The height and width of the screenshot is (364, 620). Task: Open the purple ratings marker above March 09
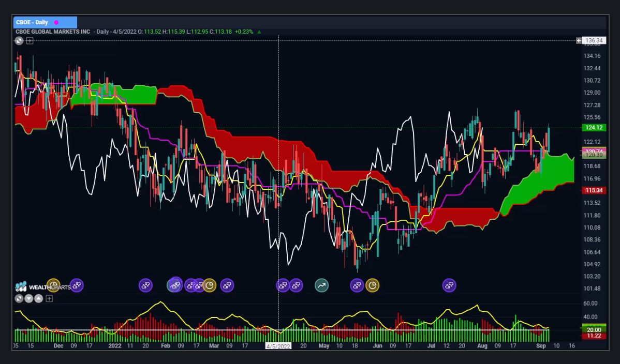pyautogui.click(x=227, y=285)
